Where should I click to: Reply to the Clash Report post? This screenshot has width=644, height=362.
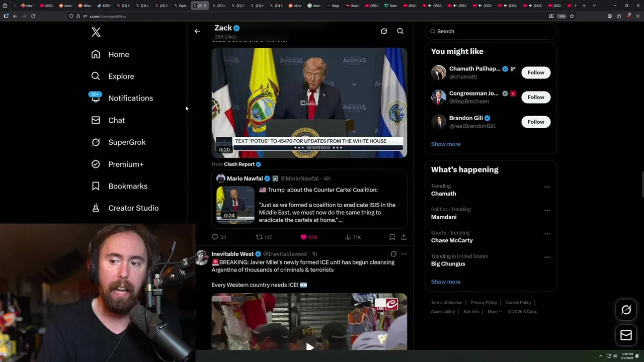click(x=219, y=237)
